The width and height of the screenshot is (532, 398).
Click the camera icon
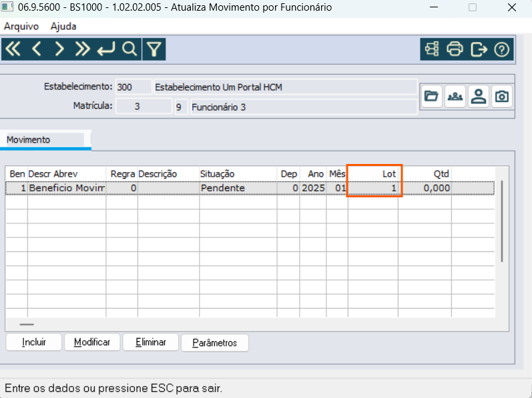pyautogui.click(x=502, y=97)
